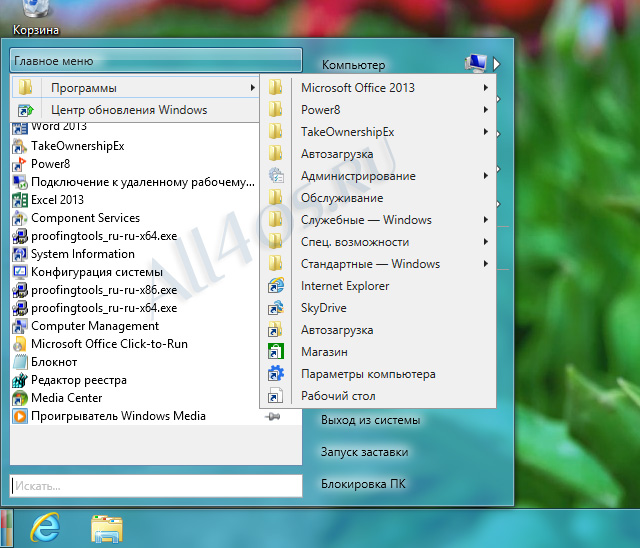Select SkyDrive in the programs submenu
640x548 pixels.
pyautogui.click(x=378, y=308)
